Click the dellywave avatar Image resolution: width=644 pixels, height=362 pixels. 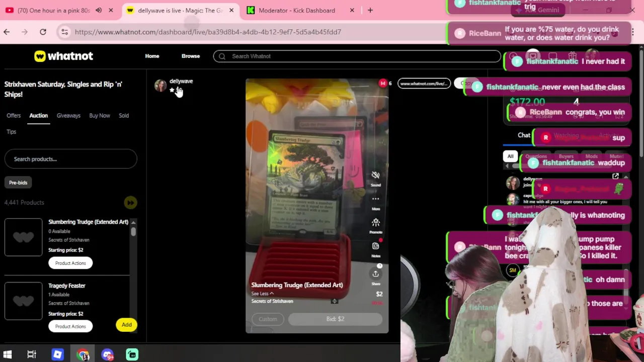(160, 86)
